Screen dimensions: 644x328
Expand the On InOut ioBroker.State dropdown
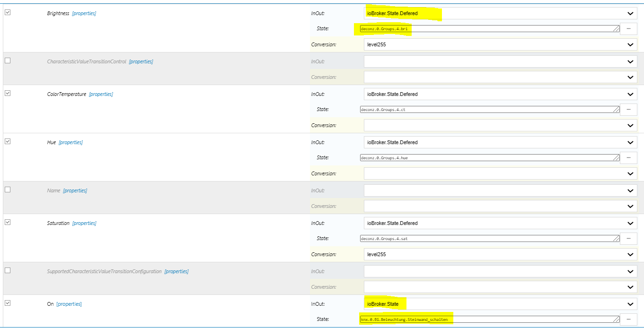501,304
